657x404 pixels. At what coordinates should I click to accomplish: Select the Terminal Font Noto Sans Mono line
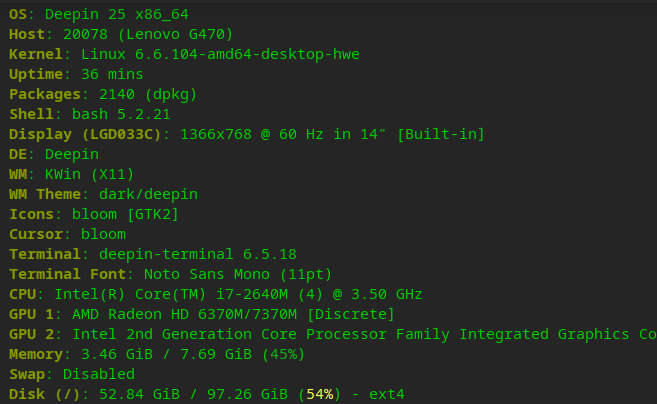click(x=171, y=275)
